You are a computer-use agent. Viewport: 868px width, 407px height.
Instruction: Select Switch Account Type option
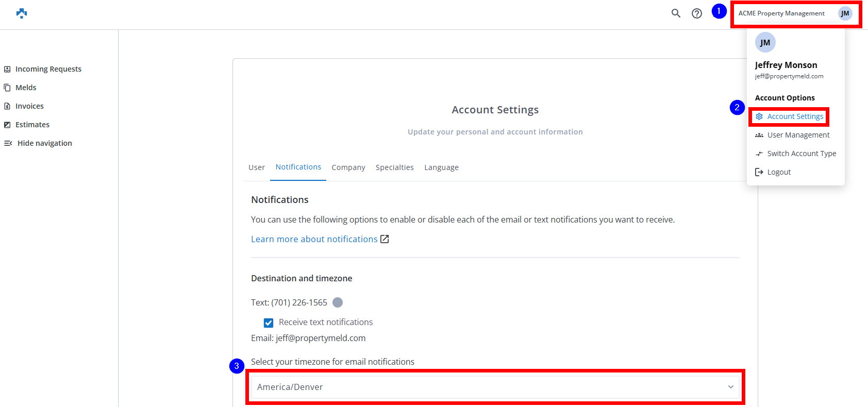pos(801,154)
